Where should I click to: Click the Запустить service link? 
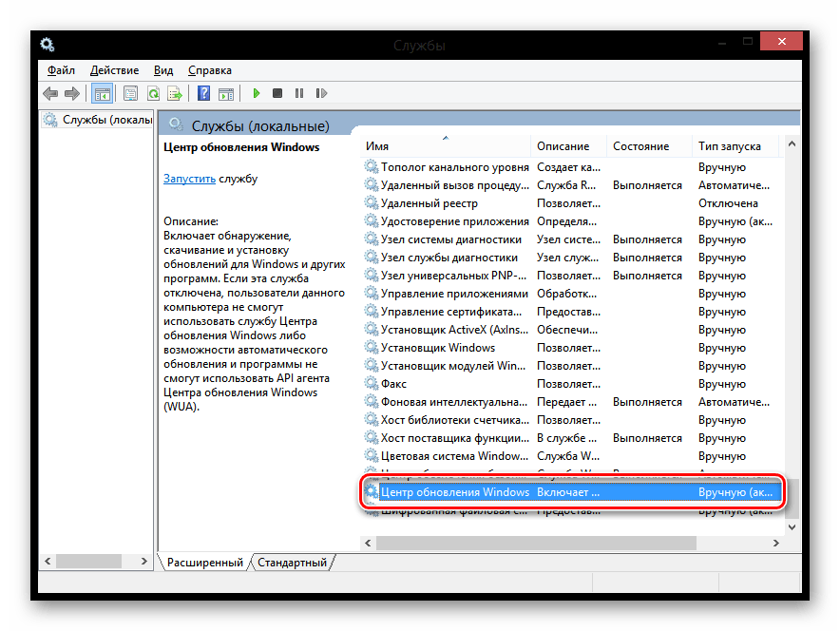tap(189, 179)
